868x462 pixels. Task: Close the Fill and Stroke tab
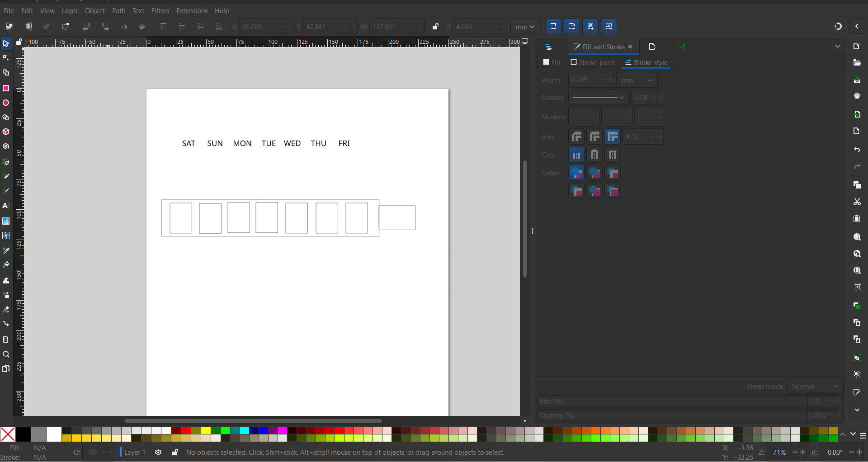(630, 47)
